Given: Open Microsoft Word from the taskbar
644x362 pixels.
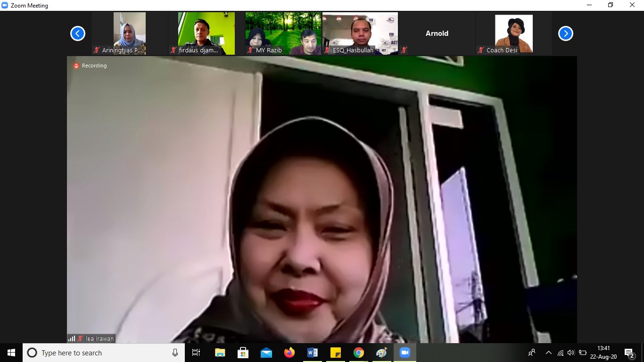Looking at the screenshot, I should pyautogui.click(x=313, y=353).
